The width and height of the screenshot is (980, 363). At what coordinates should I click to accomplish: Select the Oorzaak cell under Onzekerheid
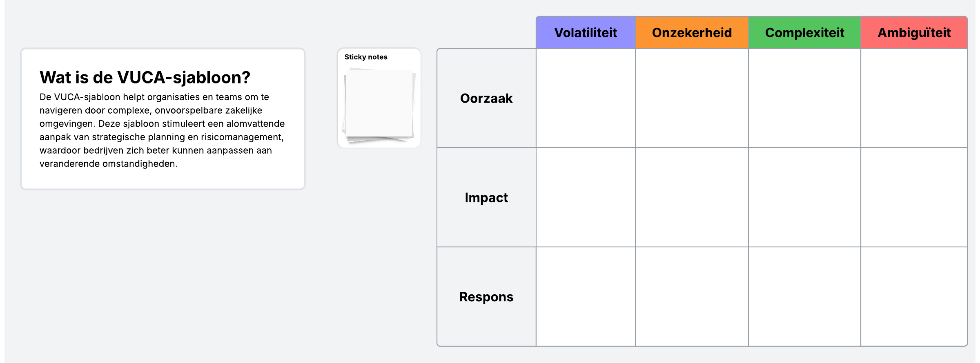692,99
